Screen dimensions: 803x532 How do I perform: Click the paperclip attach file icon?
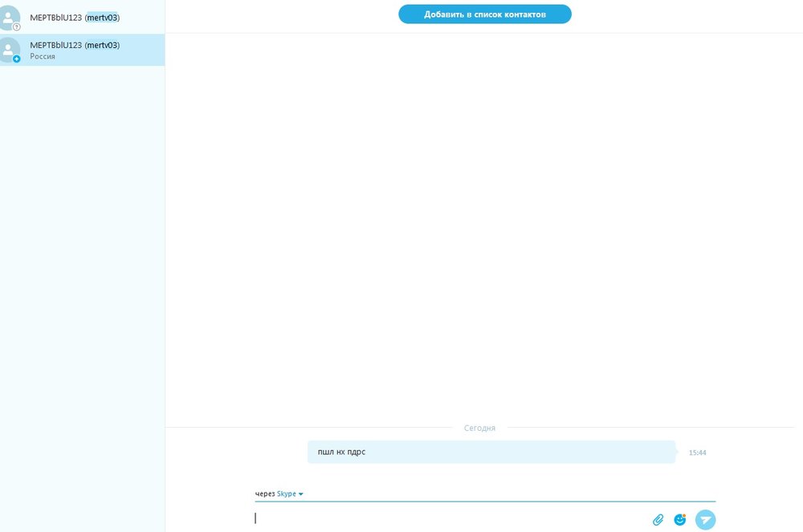click(x=658, y=520)
